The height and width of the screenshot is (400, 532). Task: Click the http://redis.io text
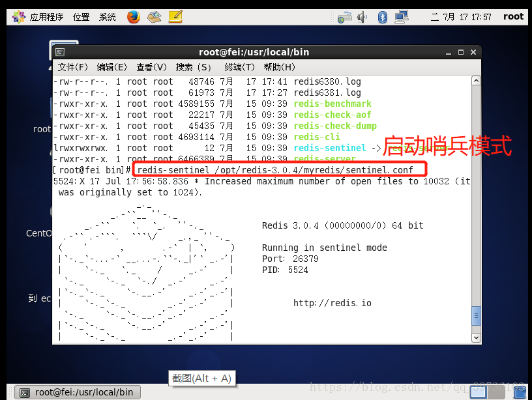tap(332, 303)
